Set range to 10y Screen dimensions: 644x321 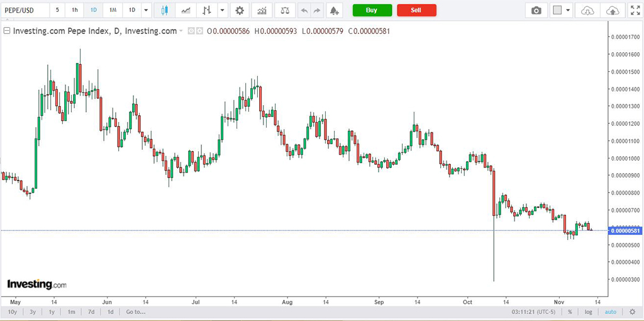pos(13,312)
